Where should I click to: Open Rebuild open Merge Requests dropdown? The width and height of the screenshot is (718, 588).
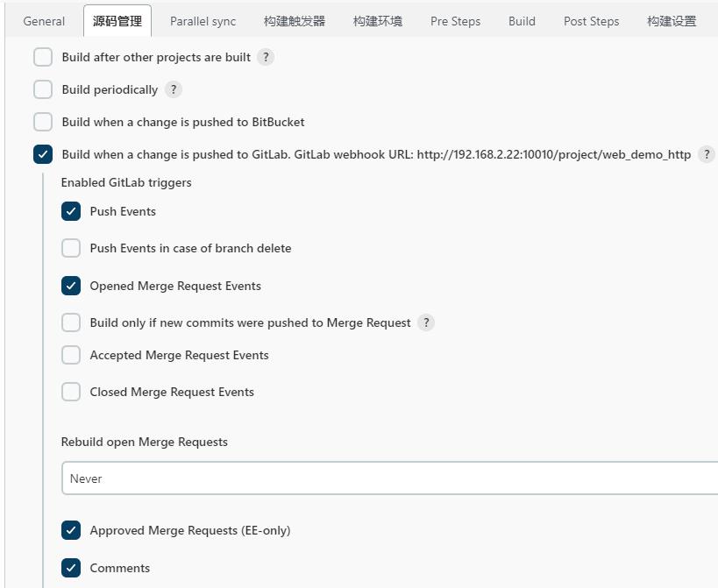click(389, 478)
